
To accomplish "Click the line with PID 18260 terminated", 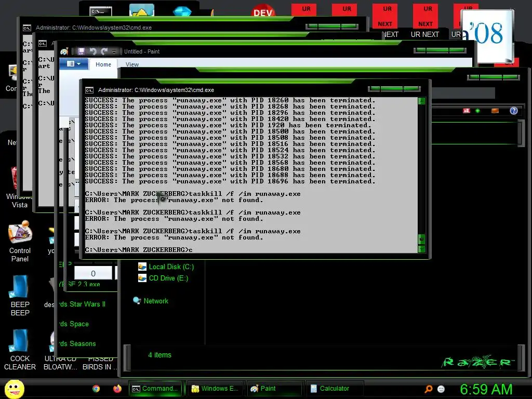I will click(230, 100).
